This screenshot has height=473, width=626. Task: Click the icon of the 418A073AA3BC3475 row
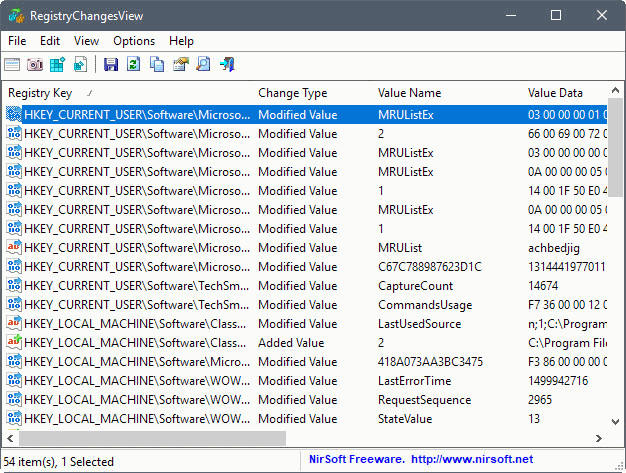[14, 362]
